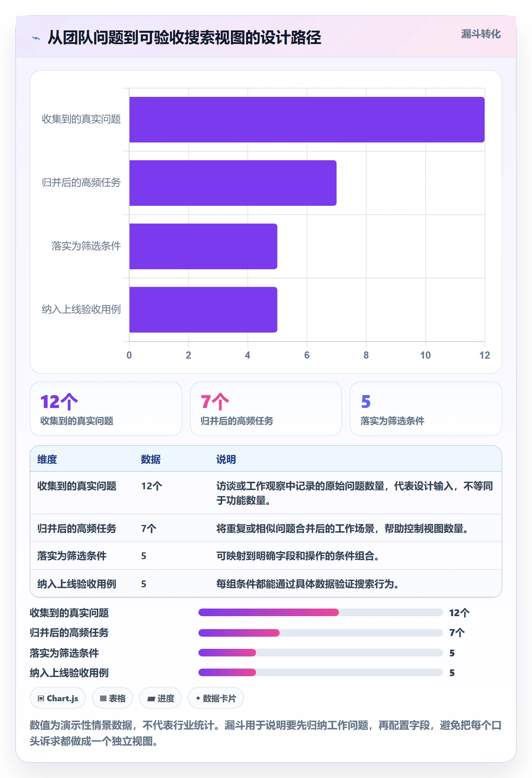Click the 纳入上线验收用例 label beside the progress bars
Viewport: 532px width, 778px height.
pyautogui.click(x=69, y=673)
